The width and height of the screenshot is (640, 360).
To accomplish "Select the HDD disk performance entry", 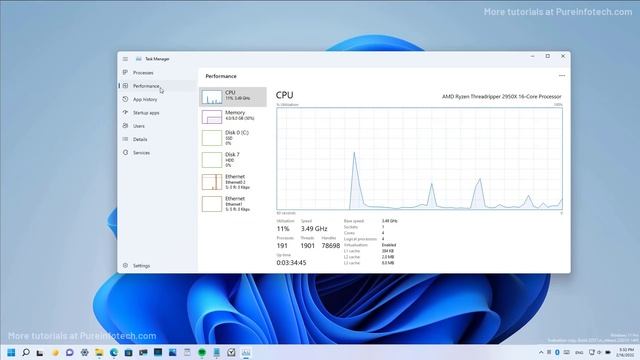I will [233, 160].
